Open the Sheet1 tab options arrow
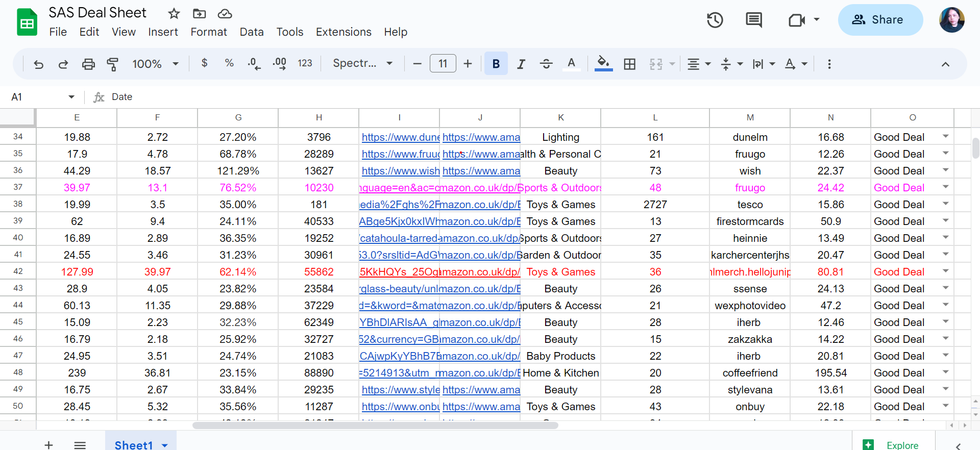This screenshot has width=980, height=450. (x=165, y=445)
